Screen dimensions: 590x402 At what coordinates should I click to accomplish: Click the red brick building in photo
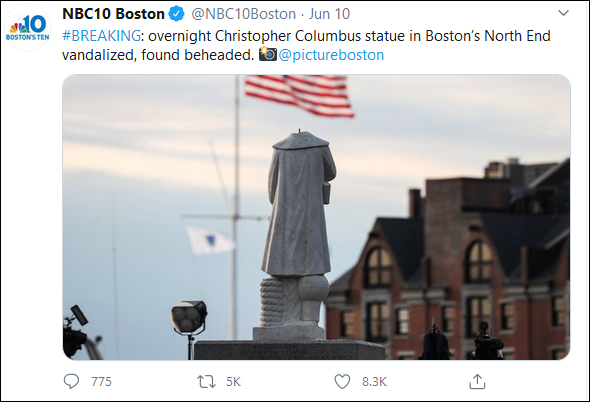(448, 263)
